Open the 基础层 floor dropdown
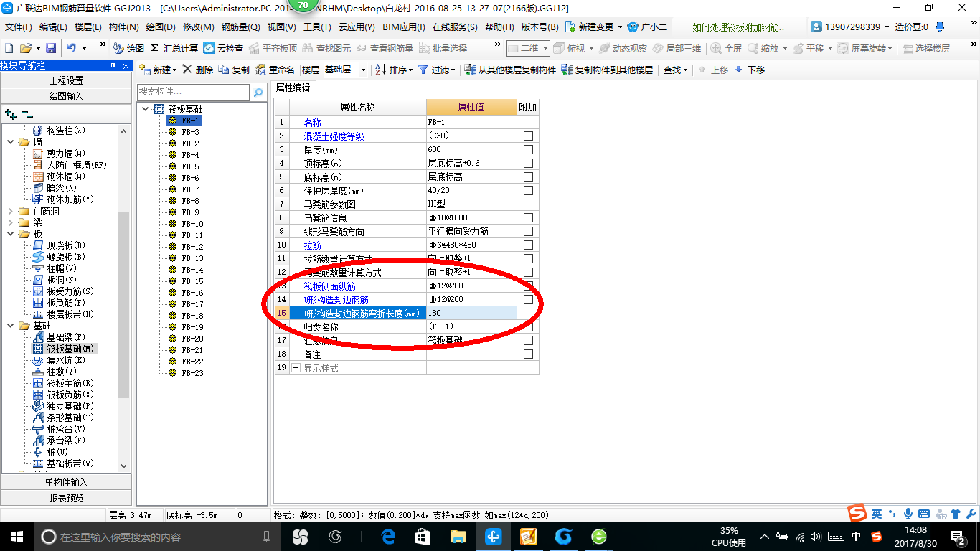Image resolution: width=980 pixels, height=551 pixels. pyautogui.click(x=363, y=70)
